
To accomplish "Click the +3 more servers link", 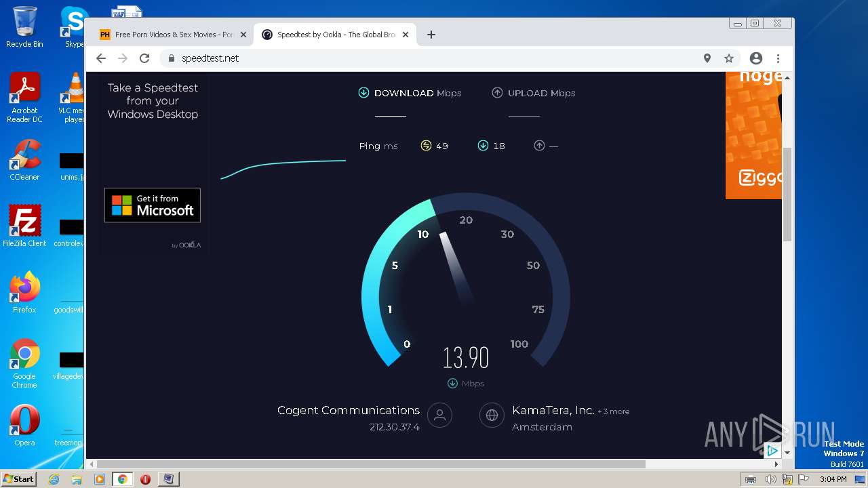I will (x=613, y=411).
